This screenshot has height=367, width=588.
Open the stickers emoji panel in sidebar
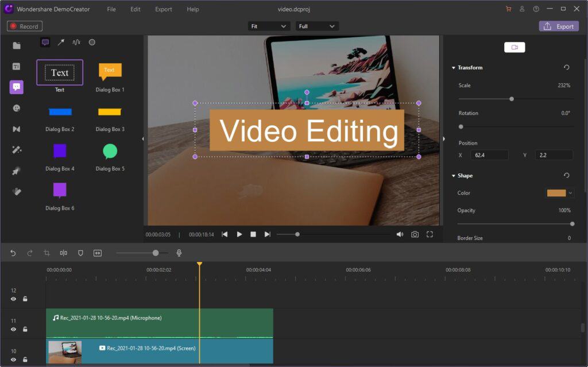point(17,108)
